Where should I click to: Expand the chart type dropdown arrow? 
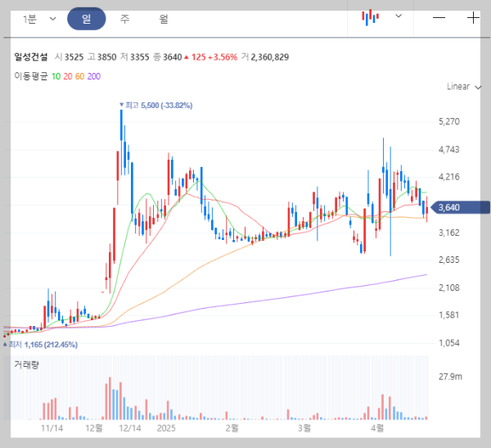(399, 16)
